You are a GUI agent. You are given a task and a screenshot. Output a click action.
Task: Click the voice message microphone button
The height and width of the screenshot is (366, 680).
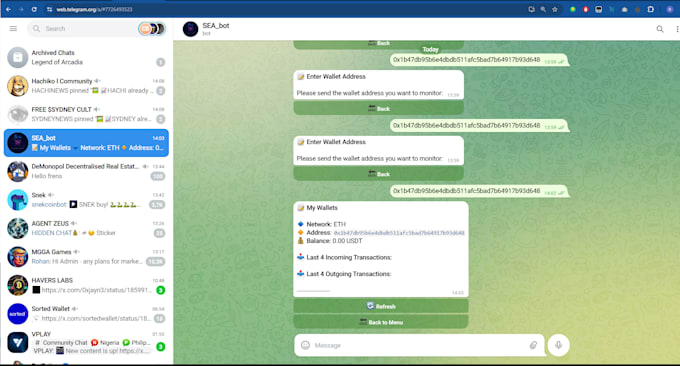click(558, 345)
